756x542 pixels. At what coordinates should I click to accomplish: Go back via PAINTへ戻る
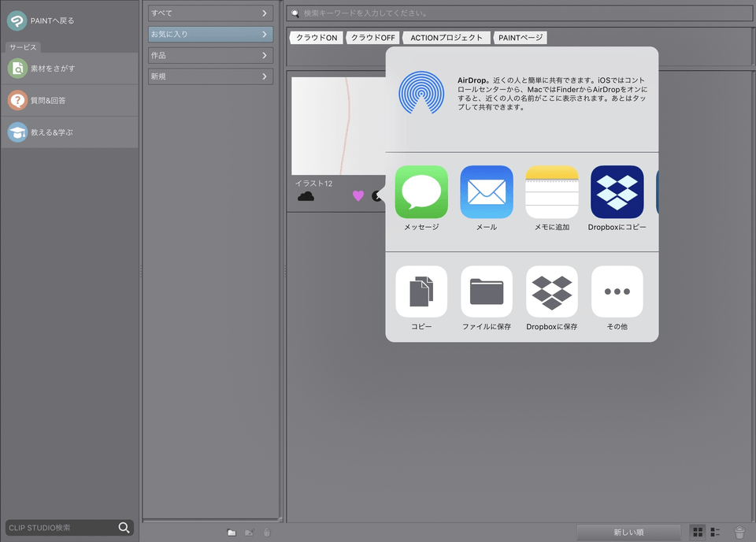[x=52, y=20]
